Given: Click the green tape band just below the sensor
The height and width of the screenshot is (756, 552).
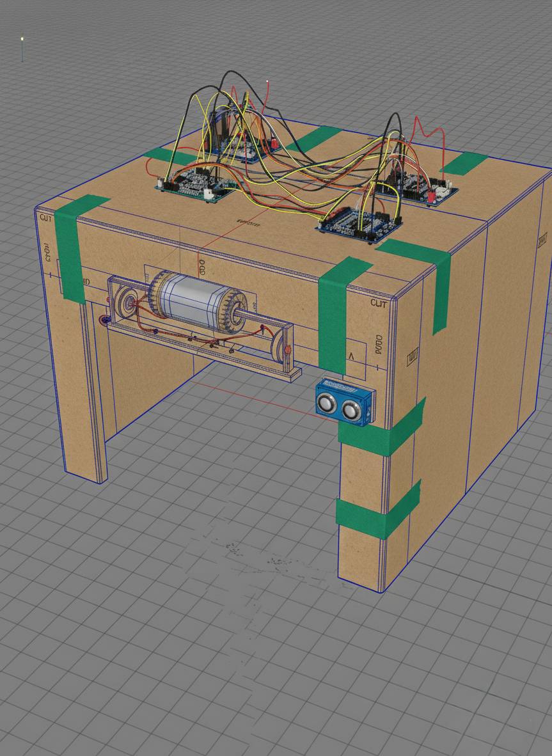Looking at the screenshot, I should (x=381, y=431).
